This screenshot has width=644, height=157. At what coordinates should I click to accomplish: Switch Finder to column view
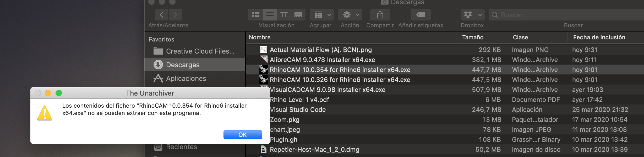[x=284, y=15]
